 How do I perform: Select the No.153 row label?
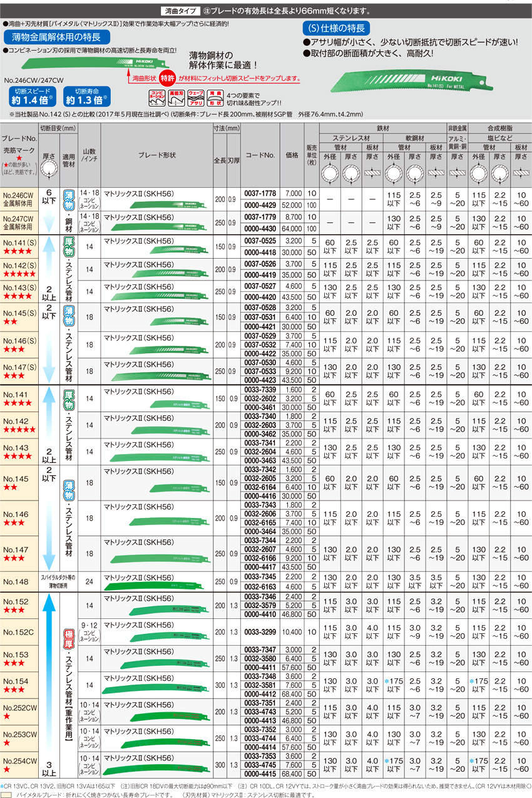15,655
